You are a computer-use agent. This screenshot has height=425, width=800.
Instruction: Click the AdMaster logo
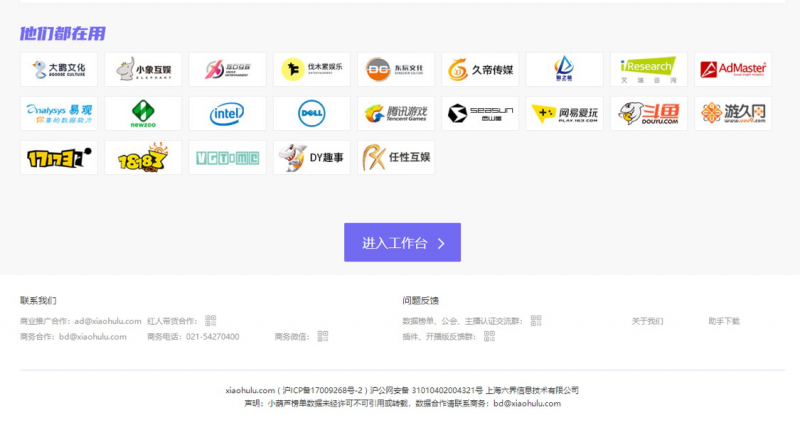[x=733, y=69]
